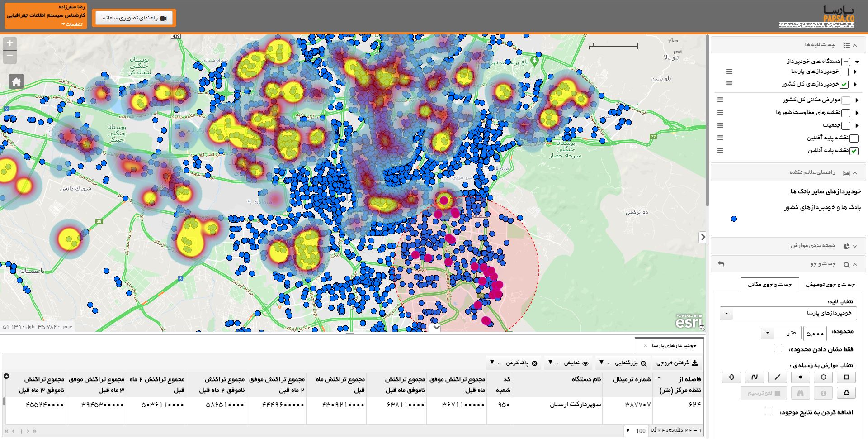
Task: Close the خودپردازهای پارسا results tab
Action: pyautogui.click(x=645, y=346)
